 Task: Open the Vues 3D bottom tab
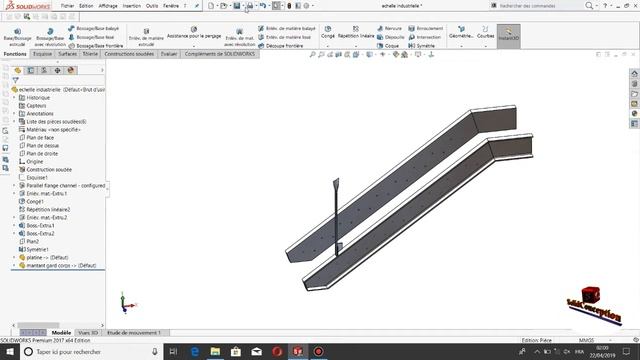click(88, 333)
